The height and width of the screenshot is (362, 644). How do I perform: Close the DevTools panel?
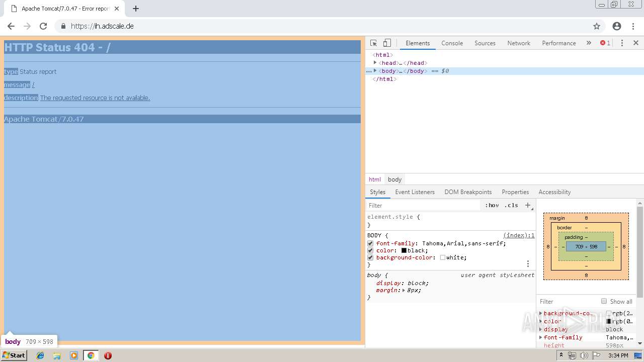coord(636,43)
